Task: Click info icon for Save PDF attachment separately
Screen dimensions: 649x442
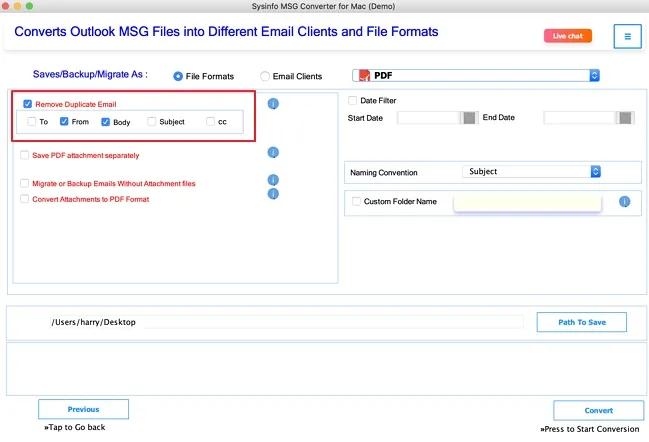Action: pos(273,152)
